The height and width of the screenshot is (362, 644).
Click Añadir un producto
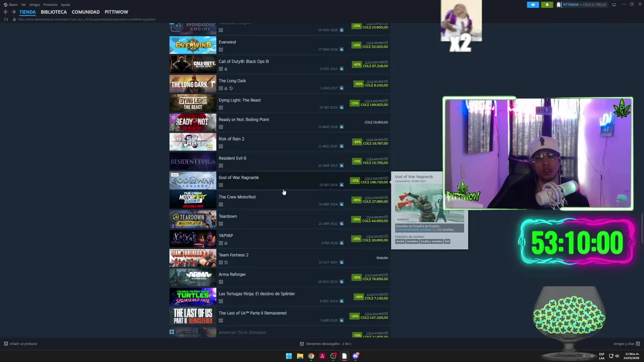click(x=24, y=344)
